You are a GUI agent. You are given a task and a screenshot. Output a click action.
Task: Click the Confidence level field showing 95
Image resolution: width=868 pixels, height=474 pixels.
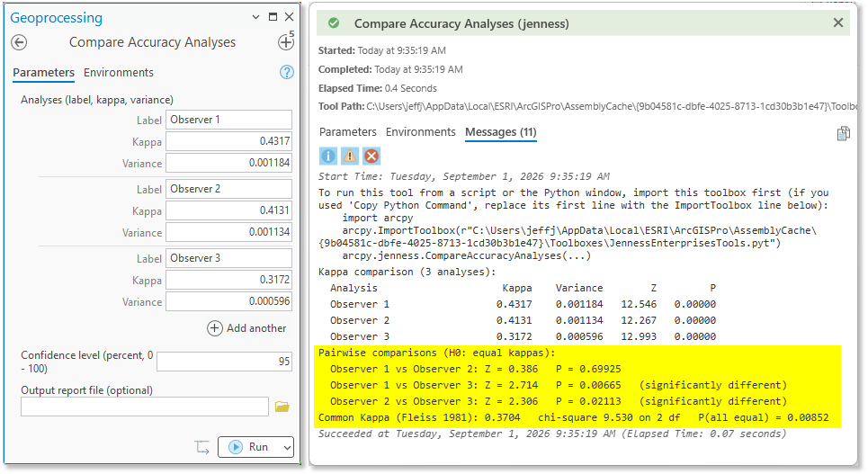pos(224,362)
